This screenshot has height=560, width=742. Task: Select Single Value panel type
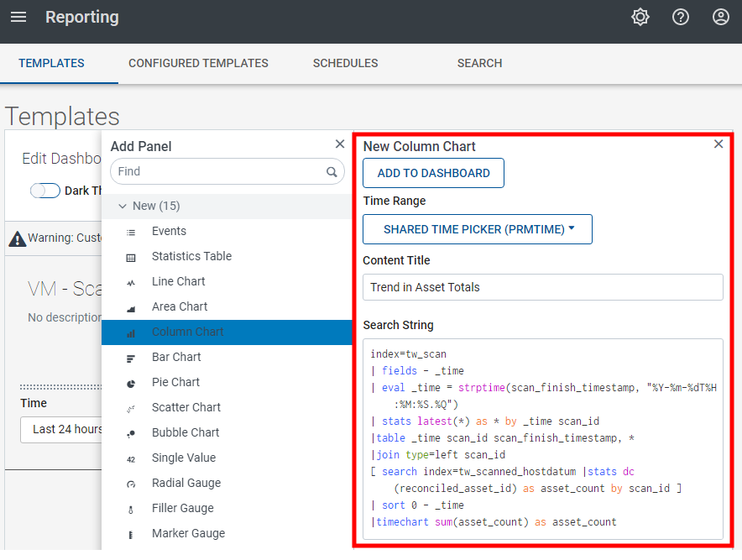coord(227,458)
